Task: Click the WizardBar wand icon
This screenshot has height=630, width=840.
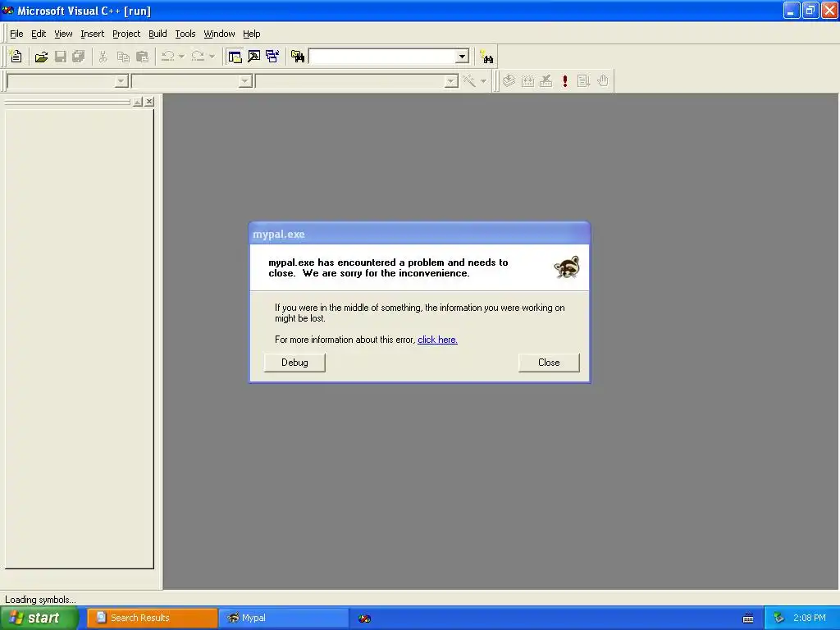Action: click(x=469, y=81)
